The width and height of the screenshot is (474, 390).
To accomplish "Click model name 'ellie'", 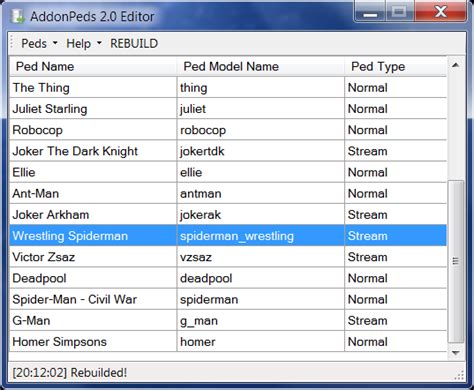I will [191, 172].
